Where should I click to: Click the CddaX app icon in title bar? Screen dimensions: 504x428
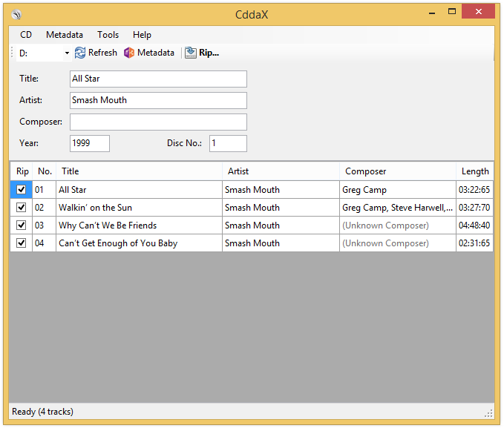(17, 14)
